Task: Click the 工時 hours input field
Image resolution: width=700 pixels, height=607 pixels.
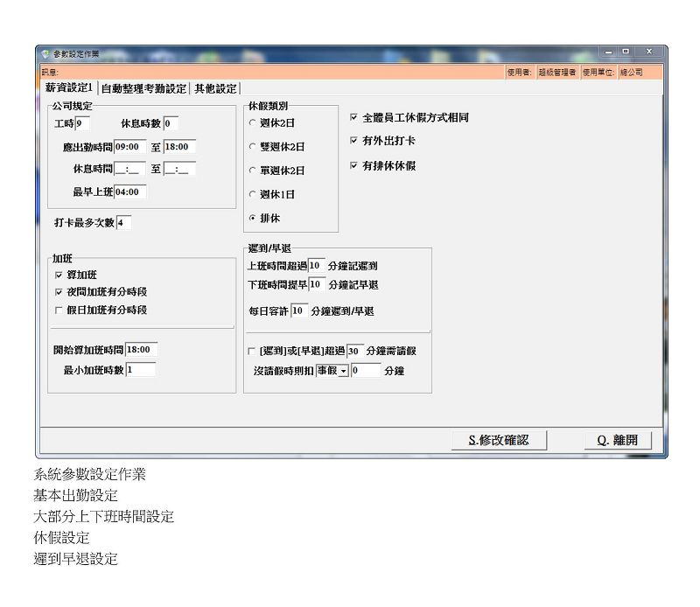Action: (83, 123)
